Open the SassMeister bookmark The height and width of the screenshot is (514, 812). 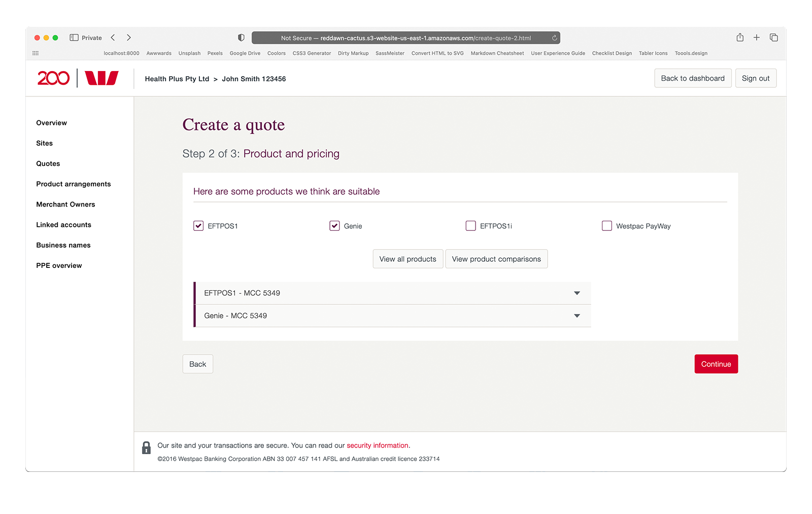(x=390, y=53)
